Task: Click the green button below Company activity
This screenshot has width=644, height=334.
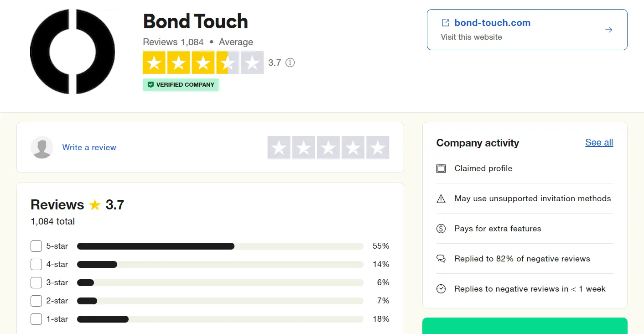Action: point(525,328)
